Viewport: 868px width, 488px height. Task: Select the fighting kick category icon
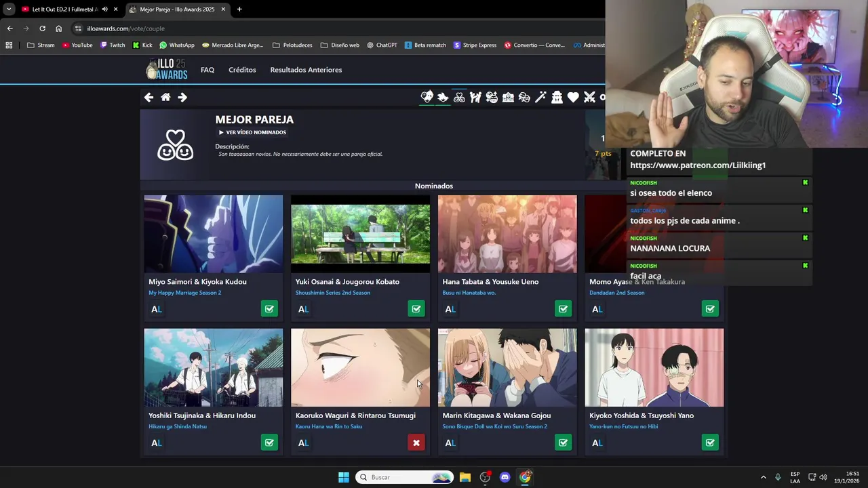tap(475, 98)
